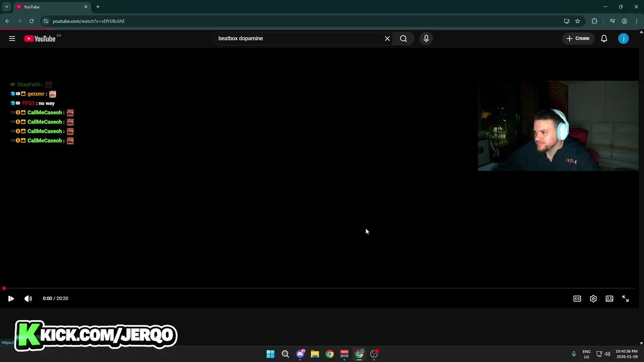Screen dimensions: 644x362
Task: Reload the current page
Action: tap(31, 21)
